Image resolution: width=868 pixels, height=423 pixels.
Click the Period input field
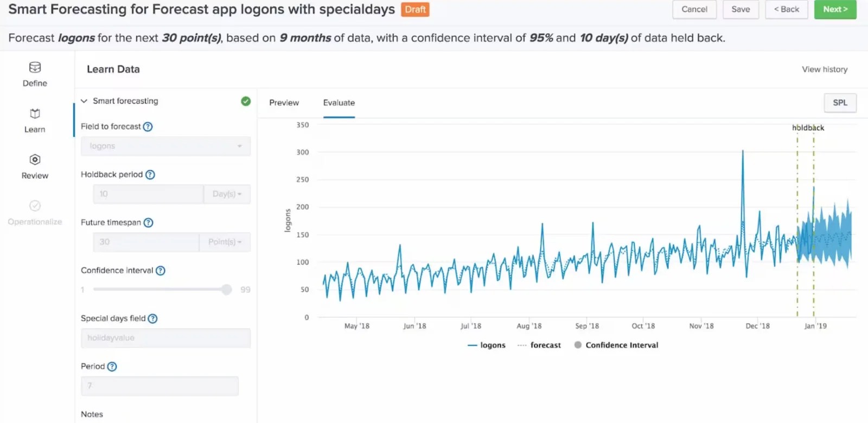(x=159, y=386)
